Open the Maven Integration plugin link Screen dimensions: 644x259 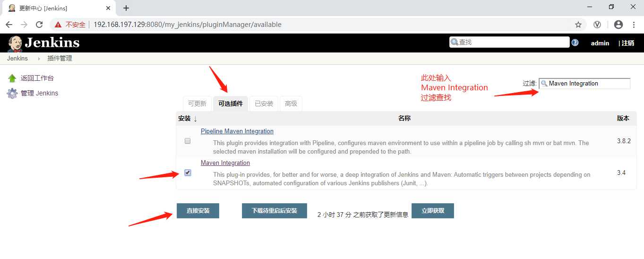pyautogui.click(x=225, y=163)
